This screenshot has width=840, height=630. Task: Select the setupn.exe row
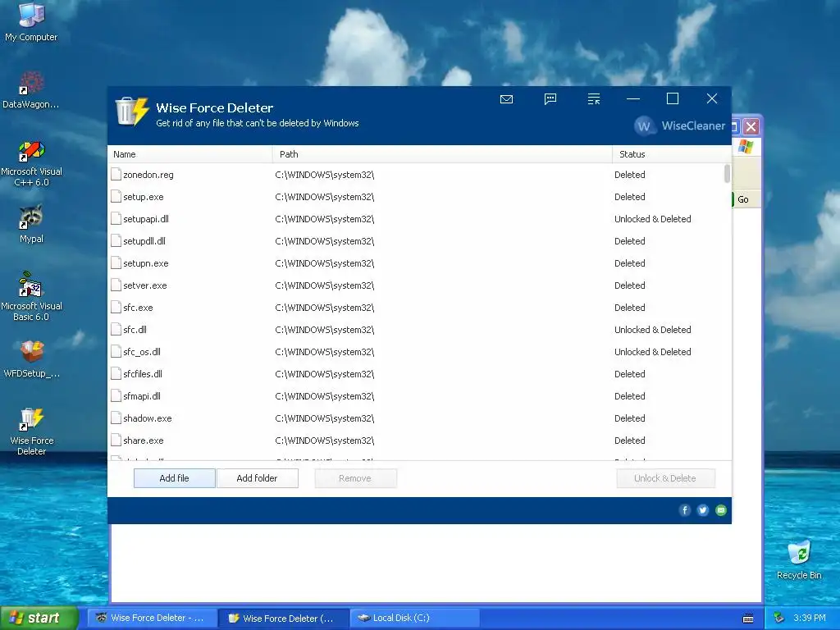tap(416, 263)
